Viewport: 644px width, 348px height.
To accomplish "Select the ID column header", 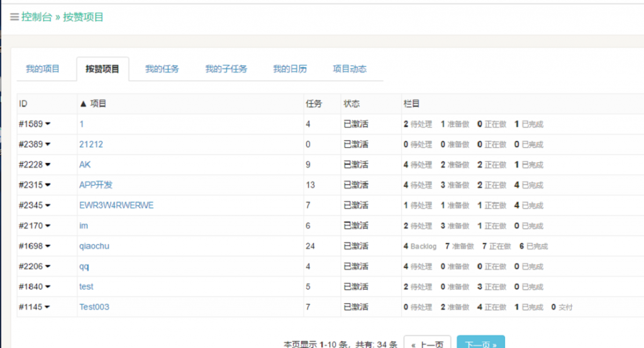I will [x=23, y=104].
